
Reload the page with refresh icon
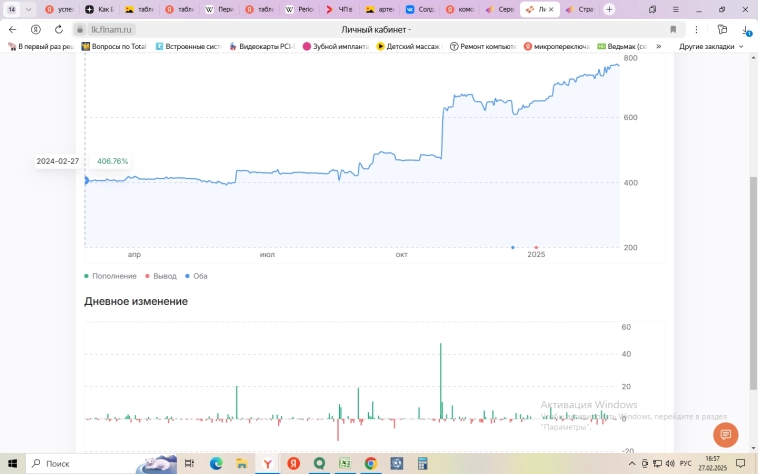(59, 30)
